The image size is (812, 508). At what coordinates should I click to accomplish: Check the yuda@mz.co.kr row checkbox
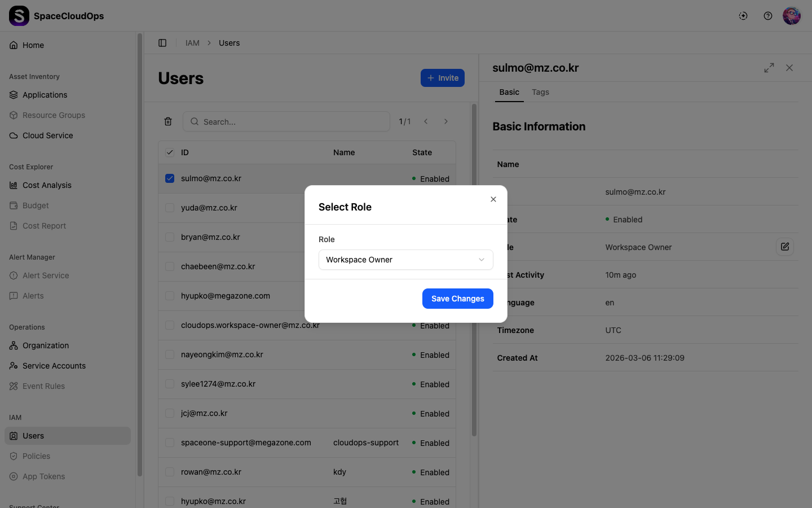tap(170, 208)
